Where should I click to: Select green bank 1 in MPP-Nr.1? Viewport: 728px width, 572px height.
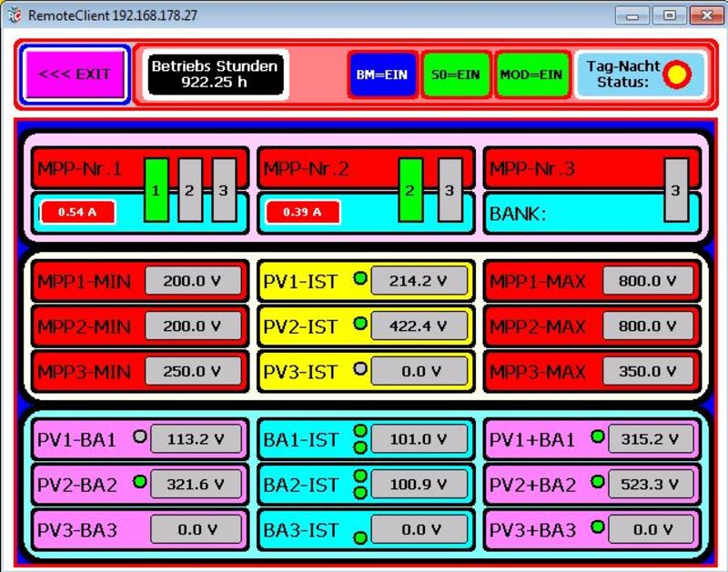(x=157, y=189)
